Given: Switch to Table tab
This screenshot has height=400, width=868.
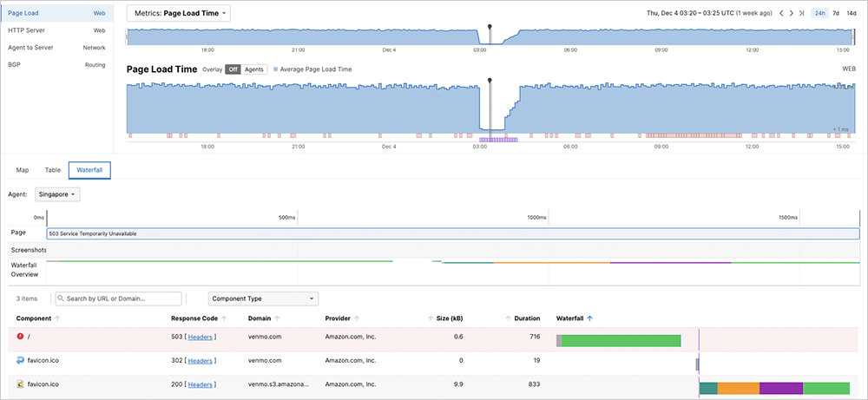Looking at the screenshot, I should 53,170.
